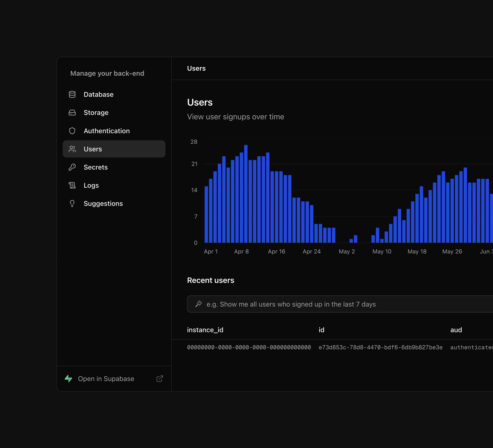493x448 pixels.
Task: Click the aud column header
Action: coord(456,330)
